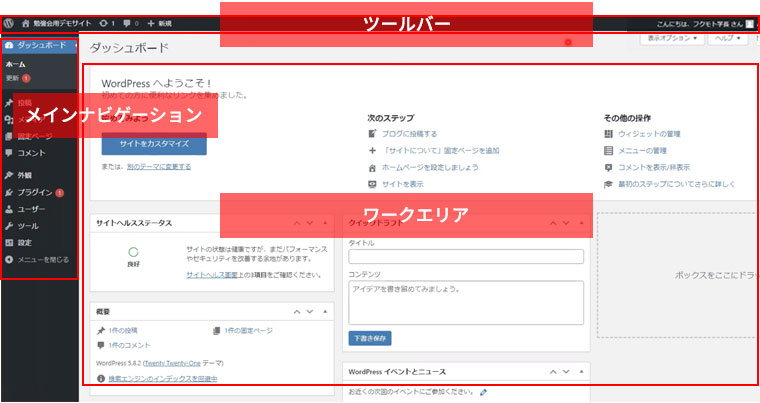Click the widgets icon beside ウィジェットの管理
The width and height of the screenshot is (760, 403).
(x=608, y=134)
